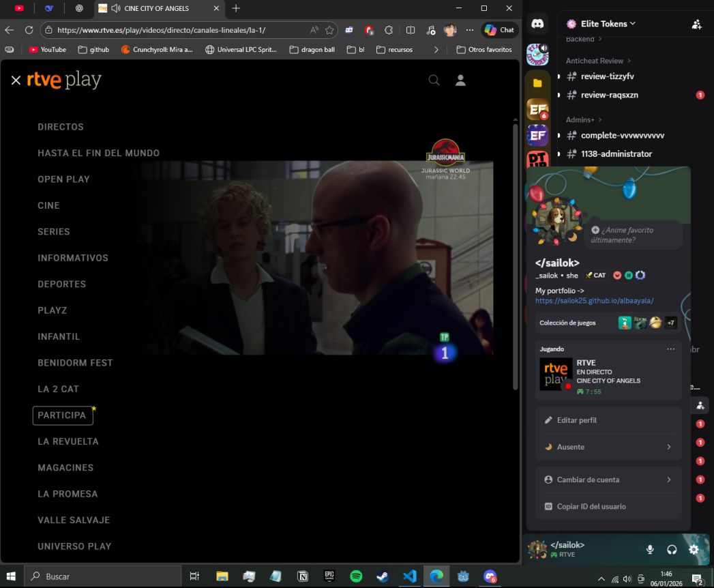This screenshot has height=588, width=714.
Task: Open LA 2 CAT section
Action: coord(58,389)
